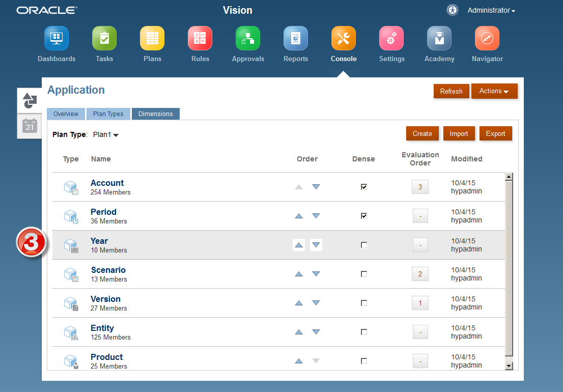Viewport: 563px width, 392px height.
Task: Move Entity down in order
Action: point(316,332)
